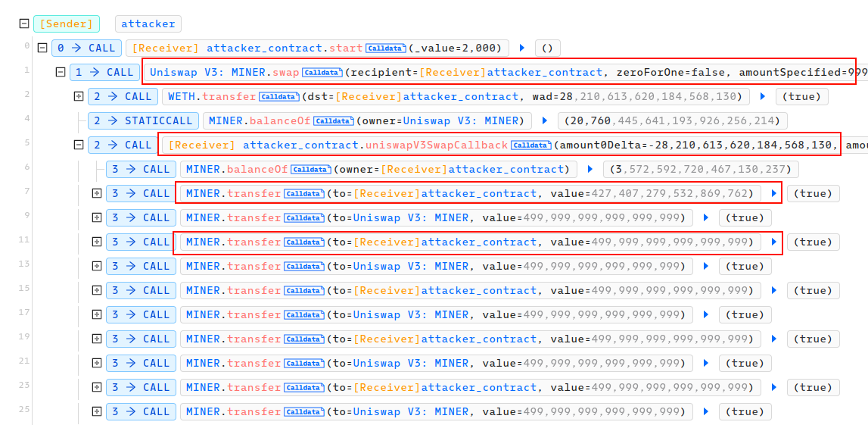This screenshot has width=868, height=425.
Task: Open Calldata icon on trace line 25 transfer
Action: [x=304, y=411]
